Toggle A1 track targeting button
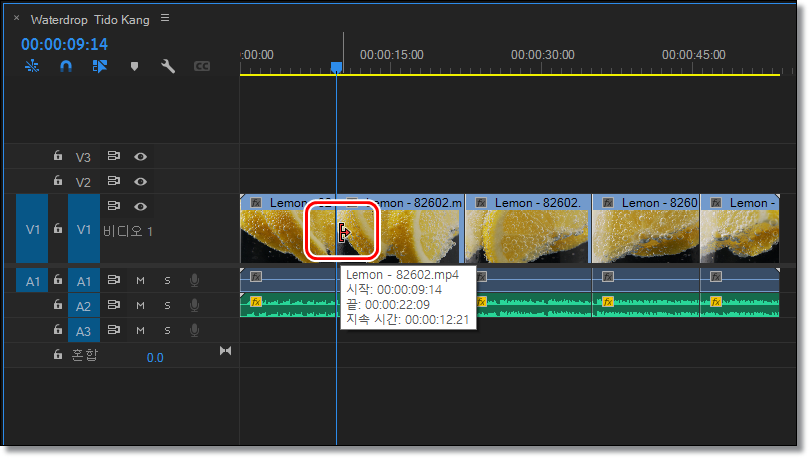Screen dimensions: 809x468 [84, 281]
